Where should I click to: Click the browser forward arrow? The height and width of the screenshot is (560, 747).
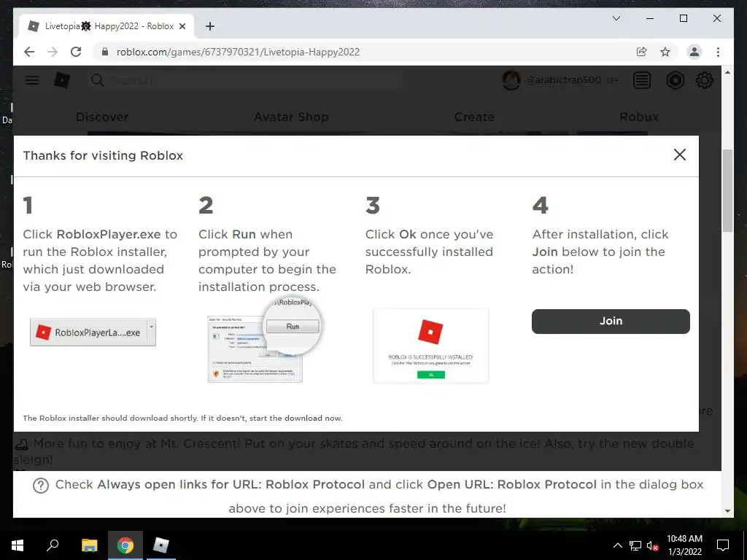tap(53, 52)
